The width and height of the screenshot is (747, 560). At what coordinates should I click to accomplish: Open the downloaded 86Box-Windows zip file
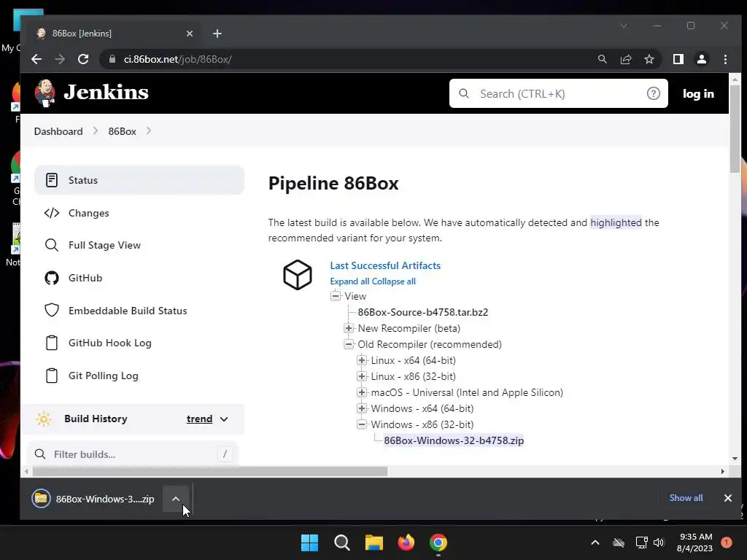tap(94, 499)
